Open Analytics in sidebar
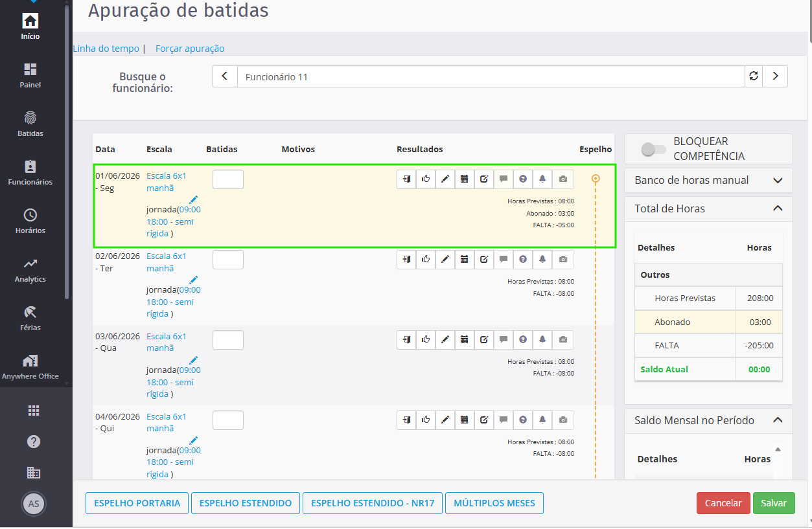 [30, 269]
